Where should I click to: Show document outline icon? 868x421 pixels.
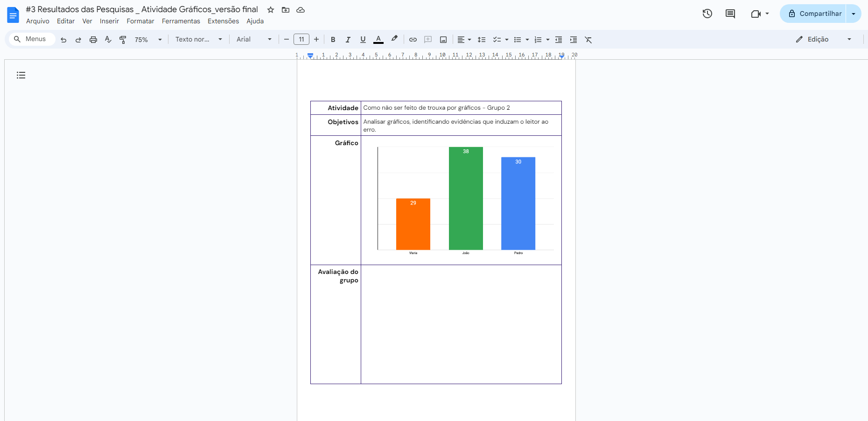point(21,75)
